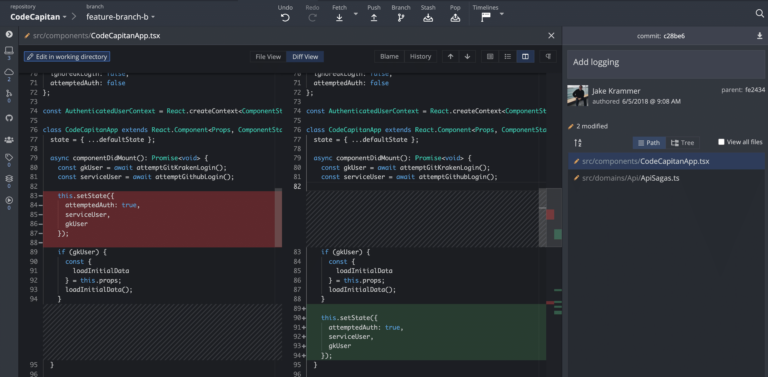Fetch remote changes with the Fetch icon
768x377 pixels.
pyautogui.click(x=339, y=18)
